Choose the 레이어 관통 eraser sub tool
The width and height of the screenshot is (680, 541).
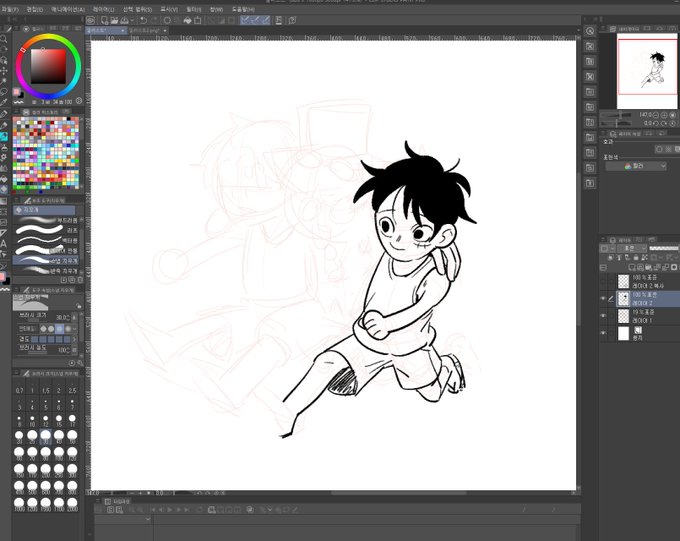(46, 250)
